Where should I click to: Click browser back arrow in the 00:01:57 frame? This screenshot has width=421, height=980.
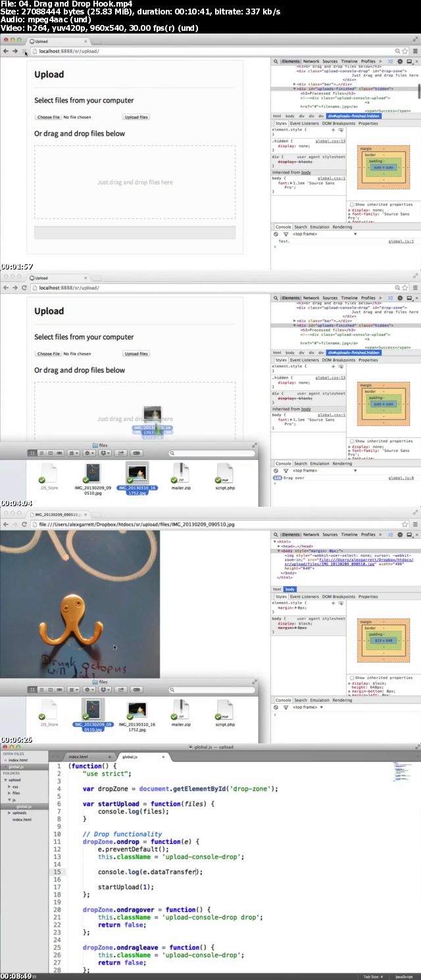(x=6, y=51)
